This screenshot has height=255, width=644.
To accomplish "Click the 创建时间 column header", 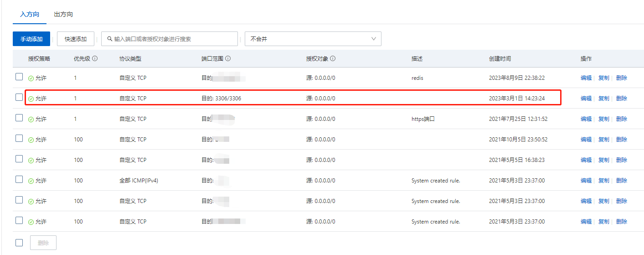I will pyautogui.click(x=500, y=59).
